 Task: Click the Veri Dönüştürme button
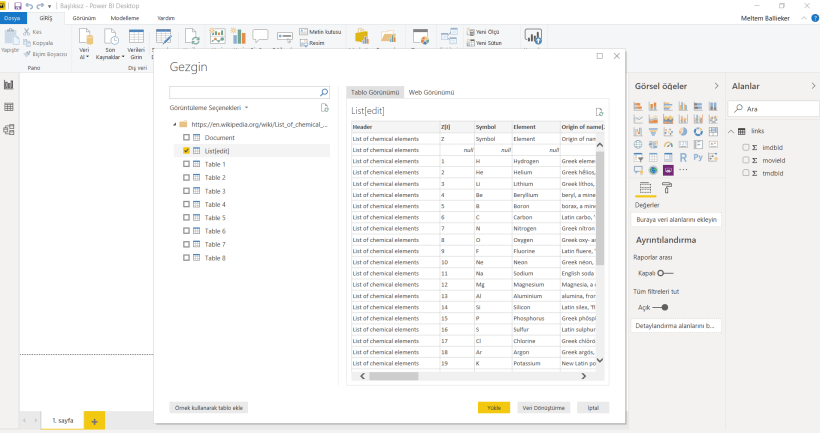tap(544, 408)
